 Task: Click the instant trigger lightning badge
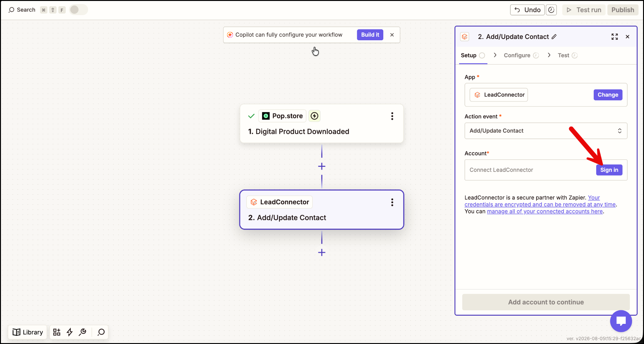(x=314, y=116)
